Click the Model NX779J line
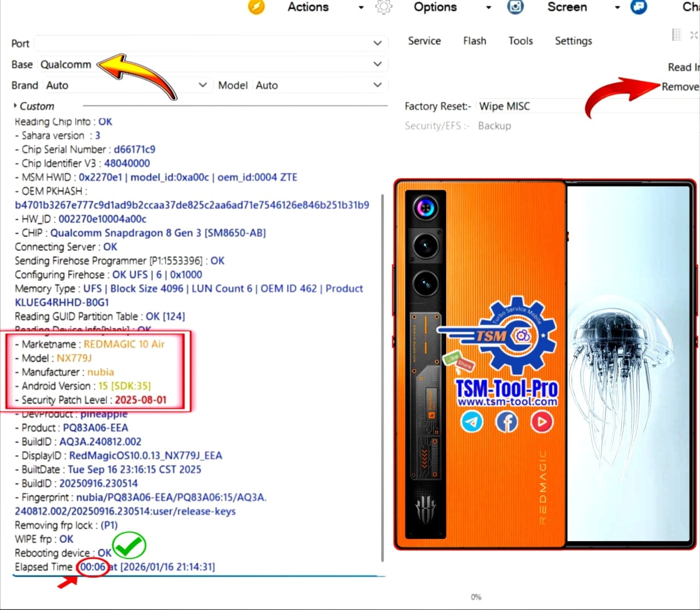 [x=53, y=358]
